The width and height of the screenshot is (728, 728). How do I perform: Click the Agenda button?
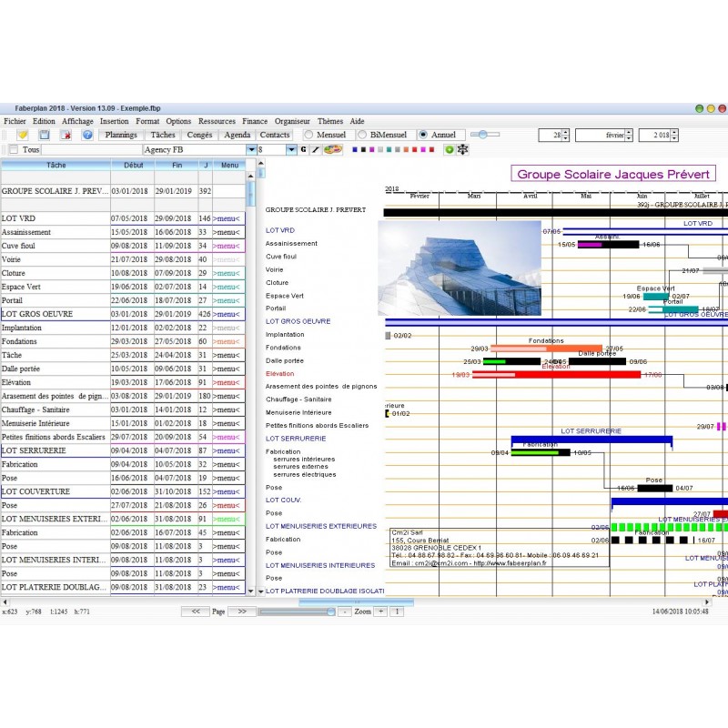(x=238, y=135)
